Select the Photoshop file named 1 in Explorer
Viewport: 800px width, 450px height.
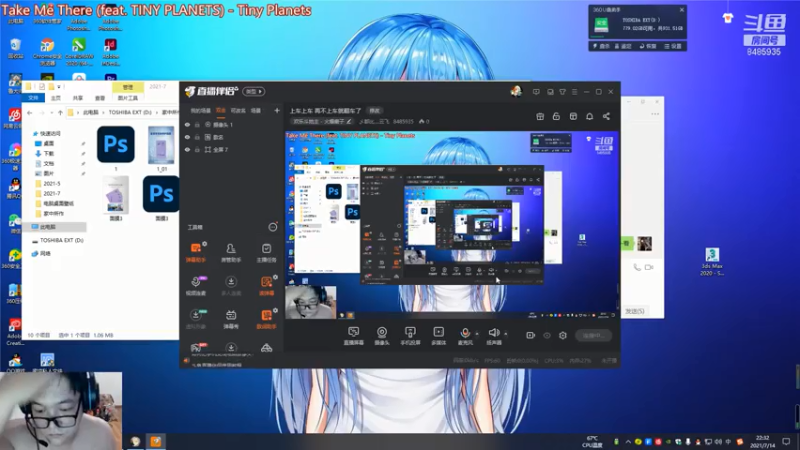pyautogui.click(x=116, y=148)
